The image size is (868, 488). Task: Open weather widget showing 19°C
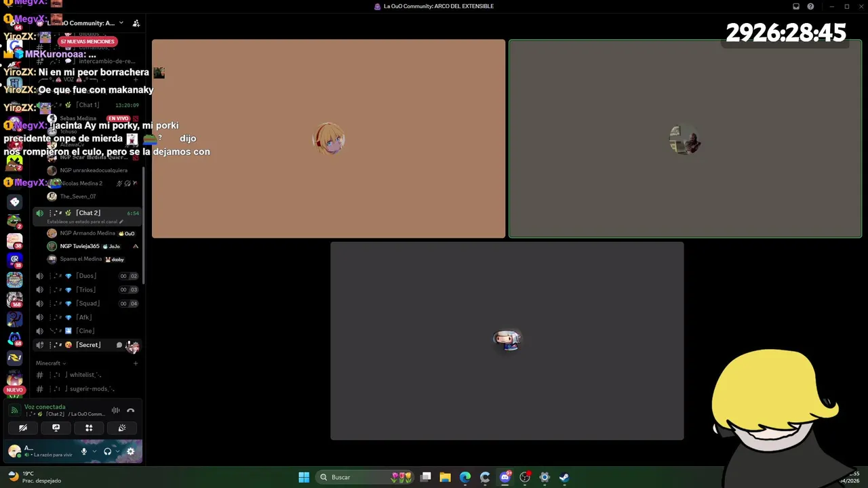pos(34,477)
